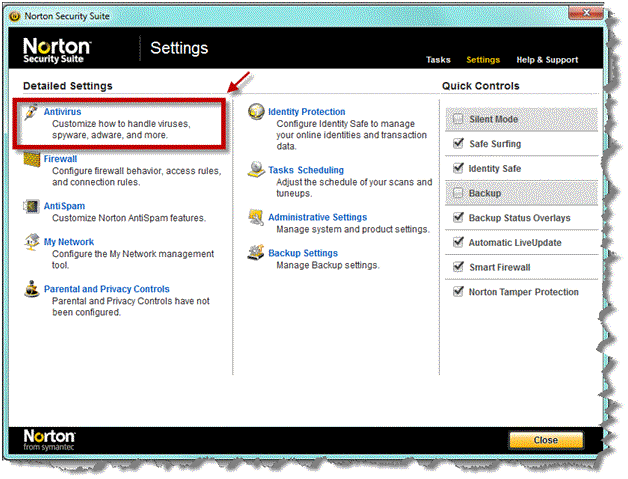Viewport: 628px width, 479px height.
Task: Close the window with the X button
Action: [586, 13]
